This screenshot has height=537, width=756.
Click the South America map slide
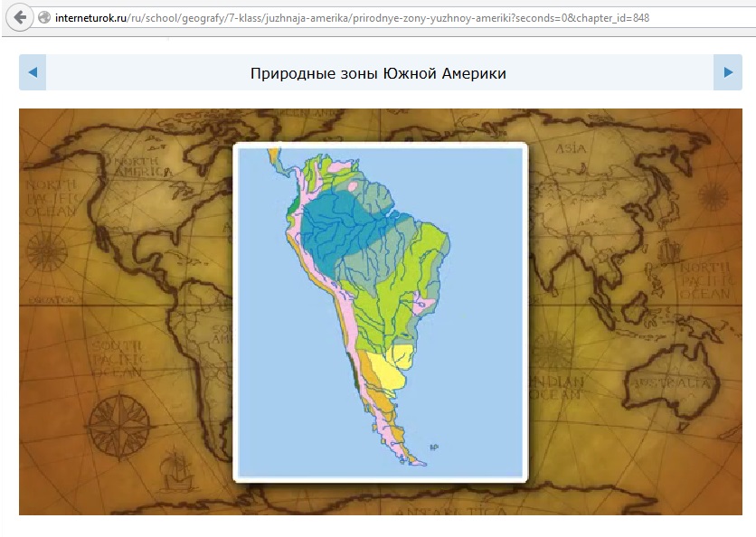pyautogui.click(x=380, y=312)
